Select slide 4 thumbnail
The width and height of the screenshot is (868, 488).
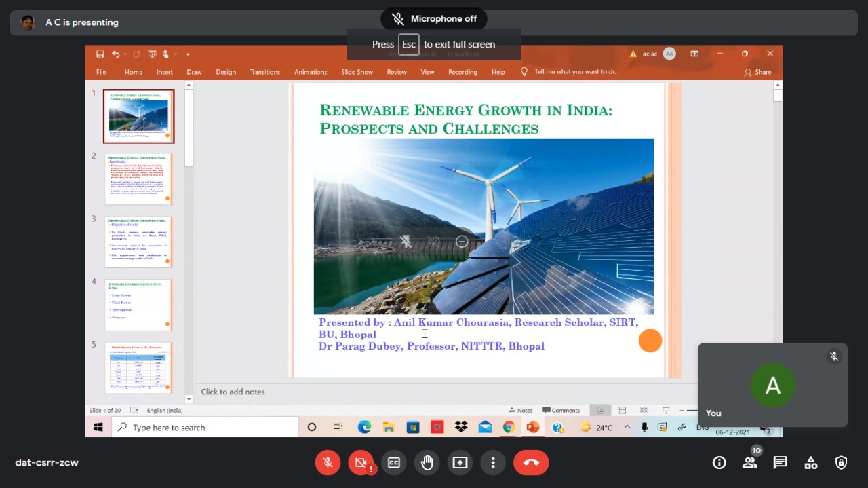pyautogui.click(x=138, y=305)
